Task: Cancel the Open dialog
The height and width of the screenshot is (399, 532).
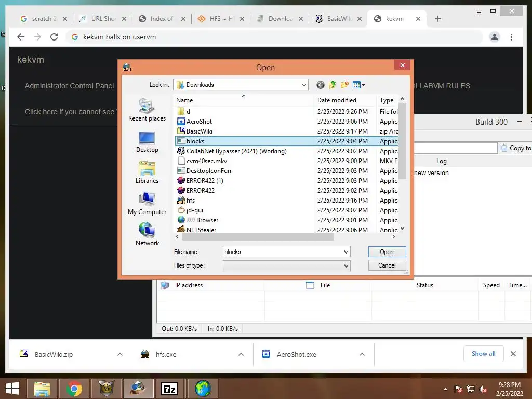Action: click(387, 265)
